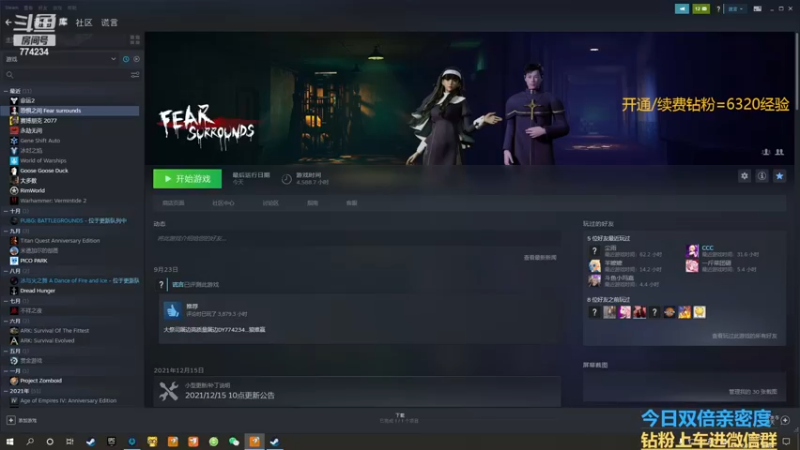Open the community hub tab

coord(223,203)
